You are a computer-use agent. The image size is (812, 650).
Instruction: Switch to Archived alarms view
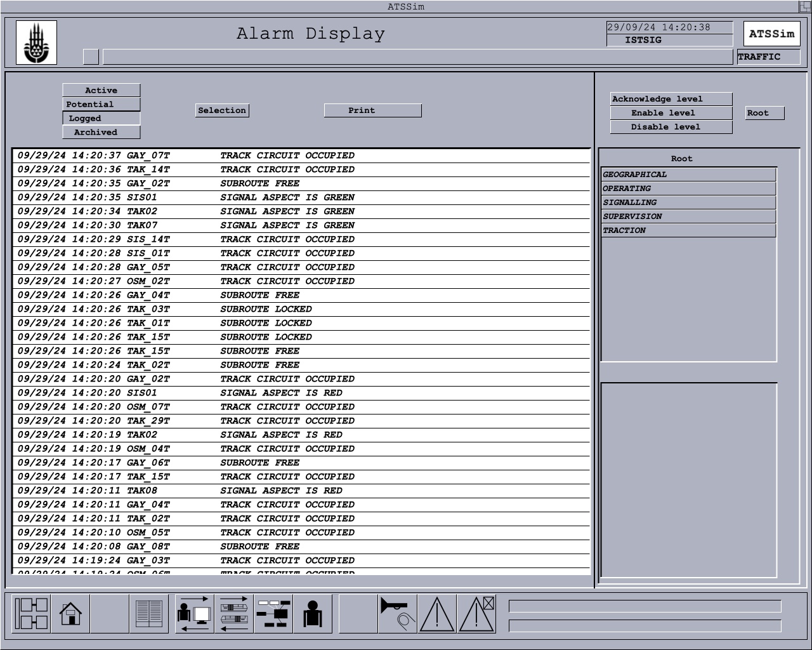click(101, 132)
